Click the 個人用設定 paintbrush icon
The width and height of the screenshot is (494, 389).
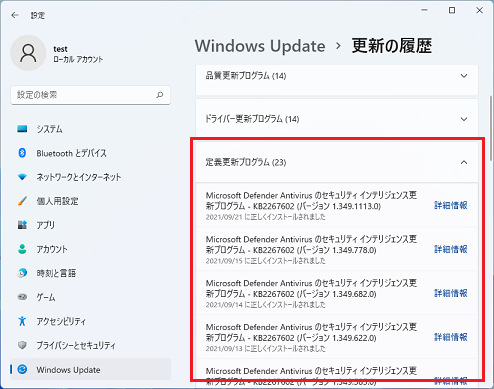tap(22, 201)
